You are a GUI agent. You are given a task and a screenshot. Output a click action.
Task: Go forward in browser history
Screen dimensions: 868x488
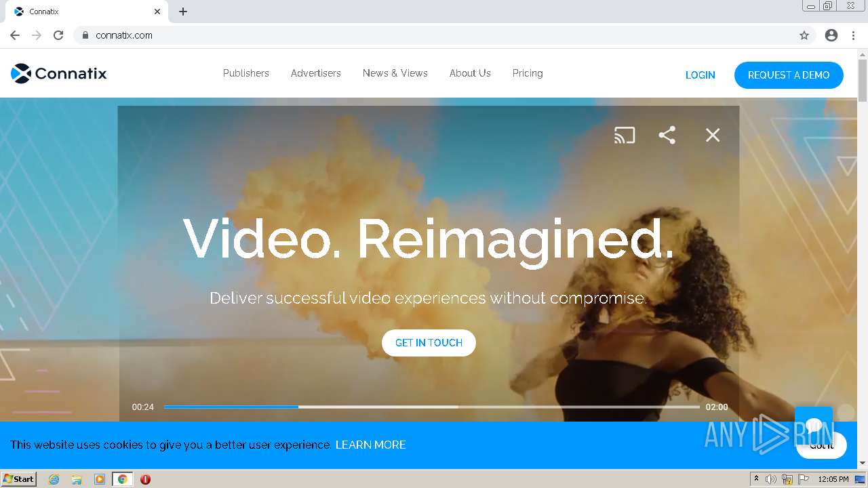[x=37, y=35]
